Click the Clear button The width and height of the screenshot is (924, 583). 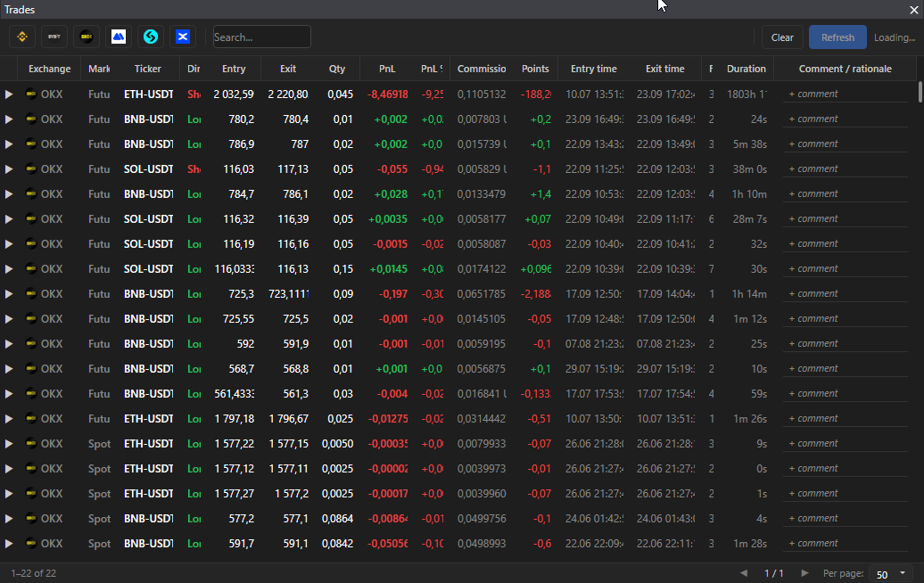click(x=782, y=37)
